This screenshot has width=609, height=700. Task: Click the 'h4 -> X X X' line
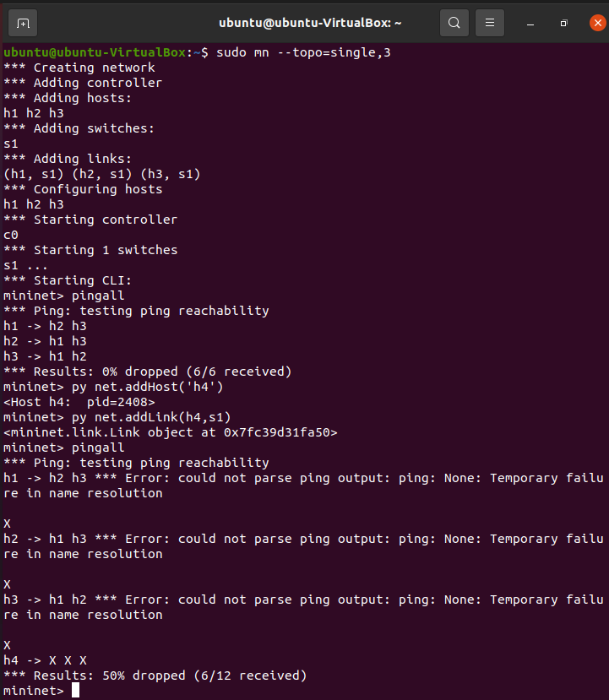[45, 660]
